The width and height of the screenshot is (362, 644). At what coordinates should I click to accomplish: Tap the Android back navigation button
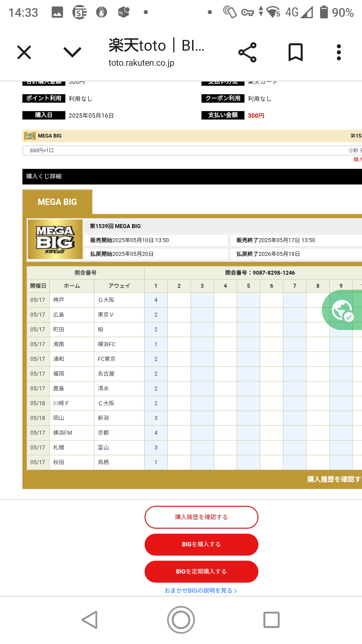[90, 620]
